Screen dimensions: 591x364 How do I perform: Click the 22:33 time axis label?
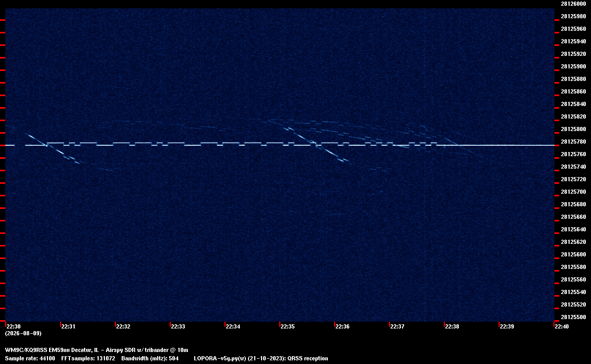(x=178, y=326)
